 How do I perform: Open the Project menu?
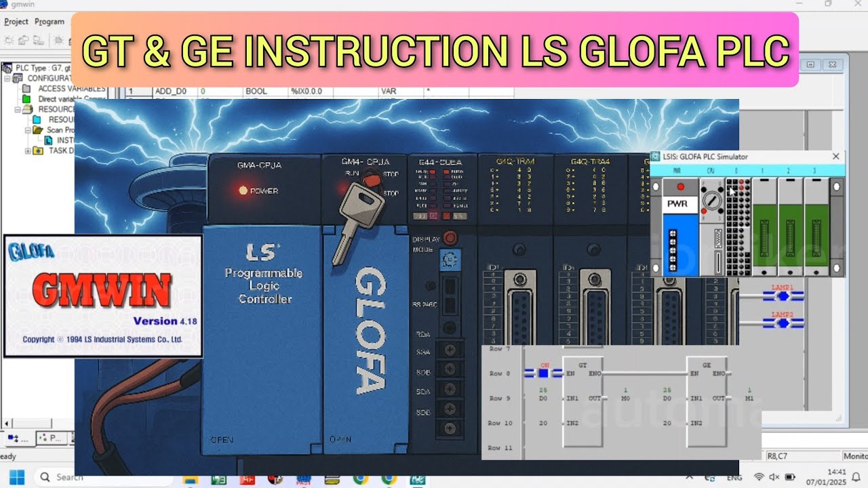point(16,22)
